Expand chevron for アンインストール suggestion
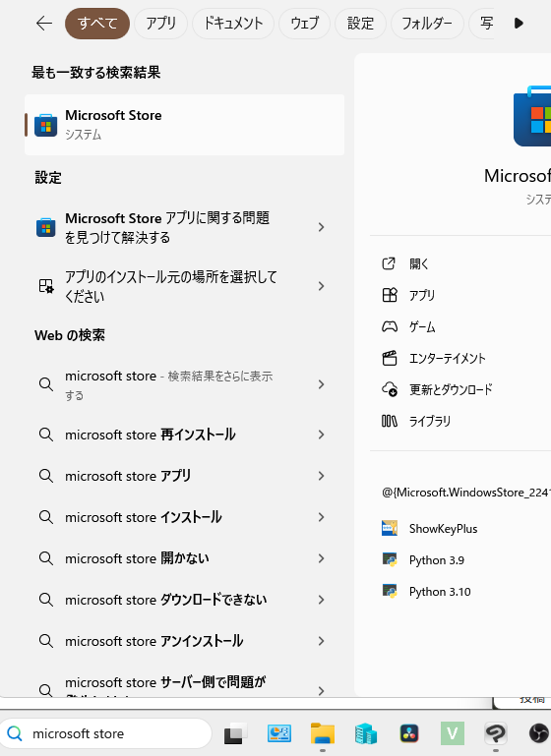Screen dimensions: 551x756 pos(322,641)
